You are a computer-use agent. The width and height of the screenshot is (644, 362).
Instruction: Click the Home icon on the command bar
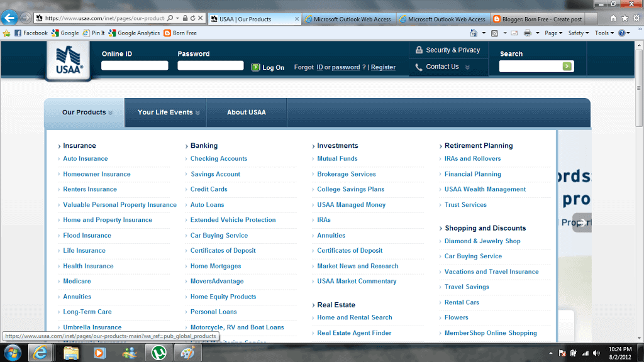pyautogui.click(x=473, y=32)
